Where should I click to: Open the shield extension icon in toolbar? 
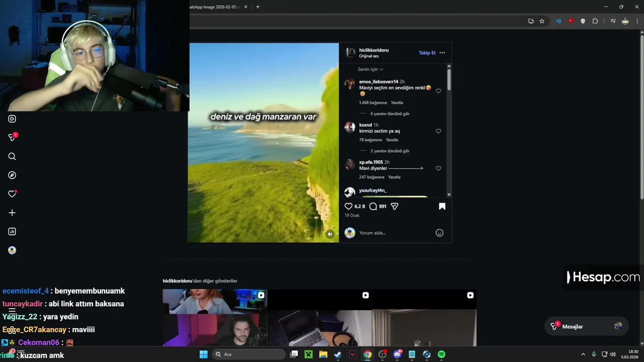pyautogui.click(x=583, y=21)
